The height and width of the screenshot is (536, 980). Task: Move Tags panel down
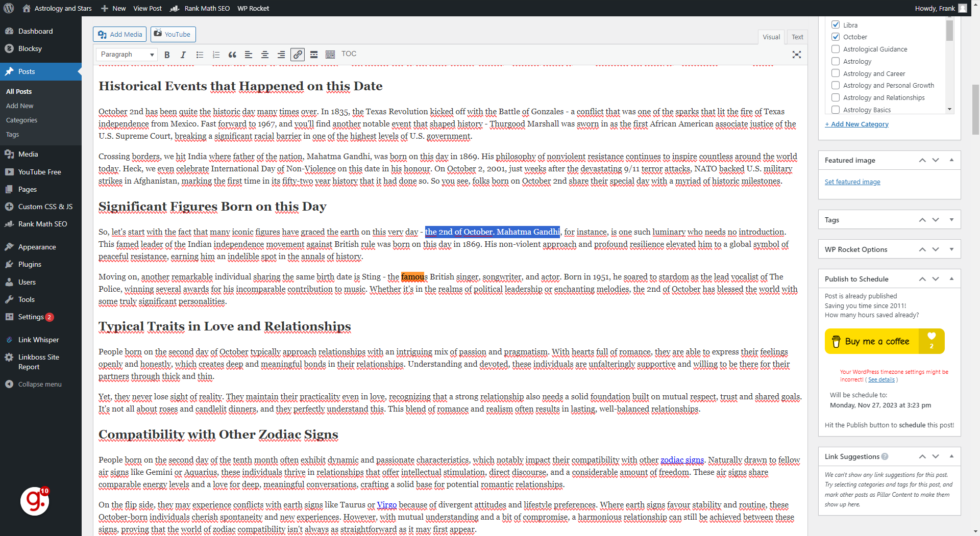pos(936,220)
